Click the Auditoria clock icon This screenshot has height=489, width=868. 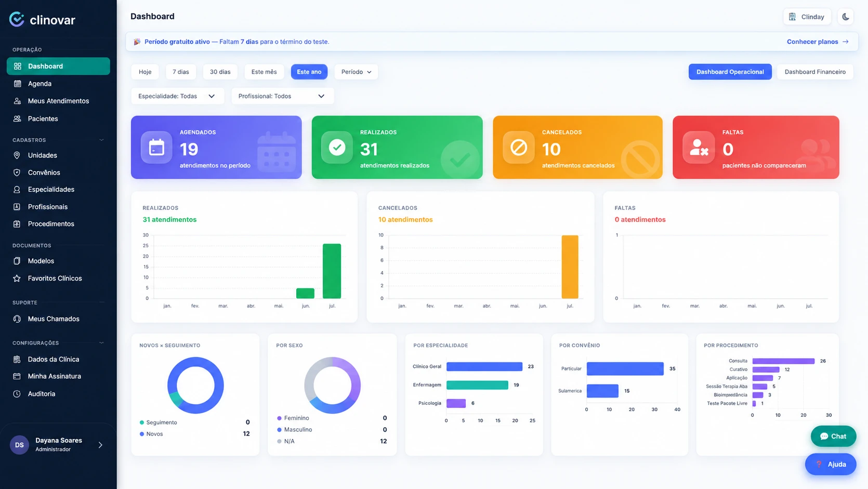coord(17,394)
